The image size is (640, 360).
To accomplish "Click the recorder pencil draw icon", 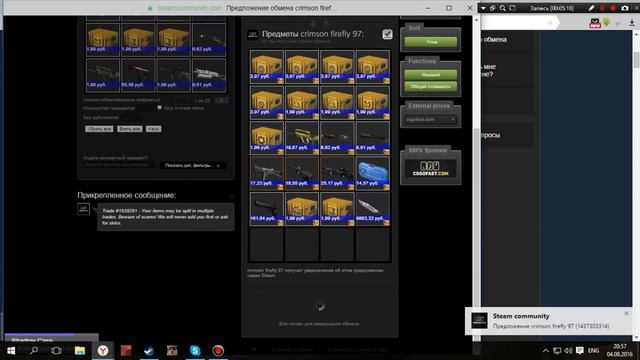I will pos(591,8).
